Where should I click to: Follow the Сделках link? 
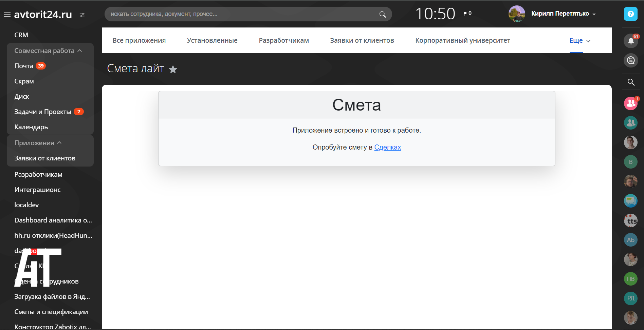coord(387,147)
